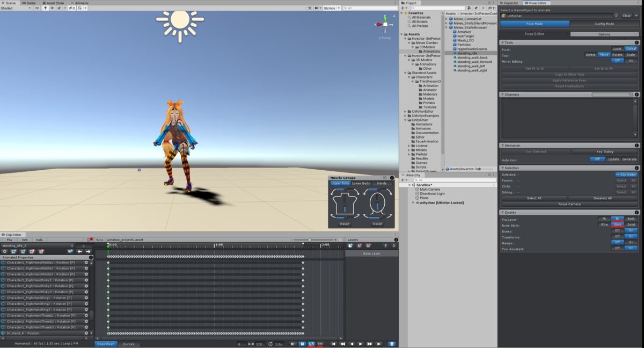644x348 pixels.
Task: Switch to Game tab
Action: tap(29, 3)
